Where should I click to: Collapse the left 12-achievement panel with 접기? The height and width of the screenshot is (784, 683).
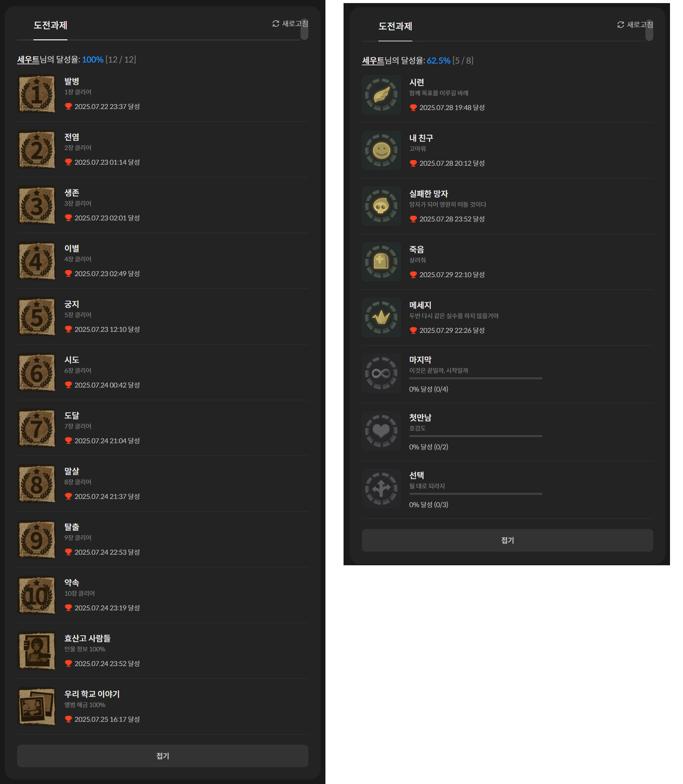pos(163,756)
